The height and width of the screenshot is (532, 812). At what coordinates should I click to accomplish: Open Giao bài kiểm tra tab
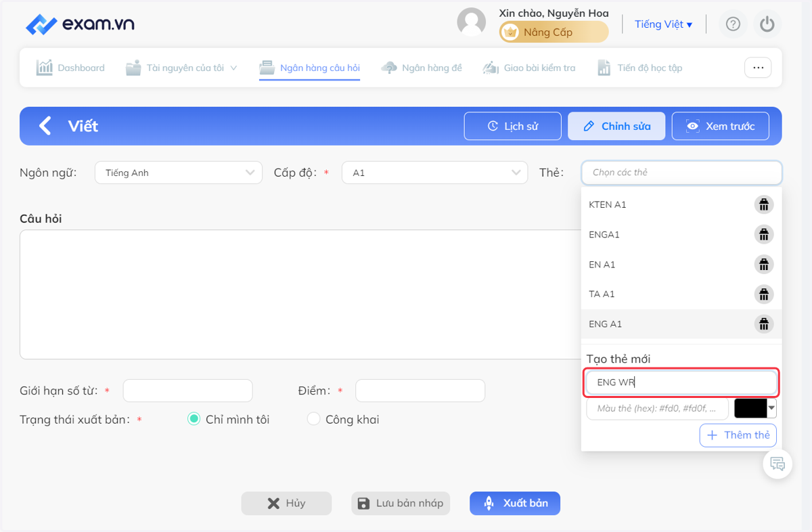pos(528,68)
